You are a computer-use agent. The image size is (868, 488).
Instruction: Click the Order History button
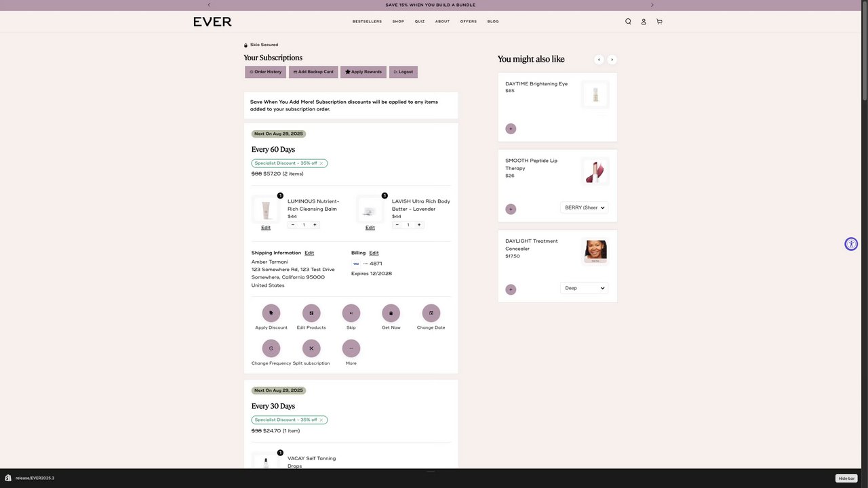point(265,72)
